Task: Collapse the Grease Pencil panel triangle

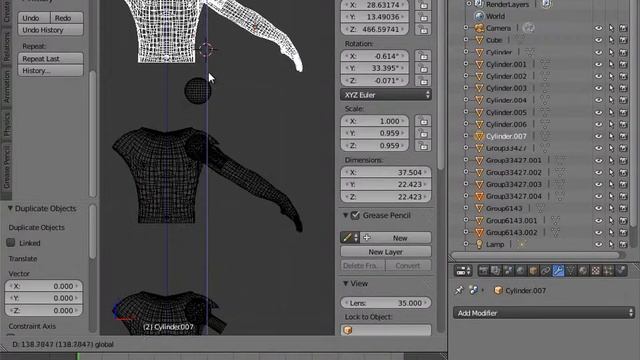Action: [345, 215]
